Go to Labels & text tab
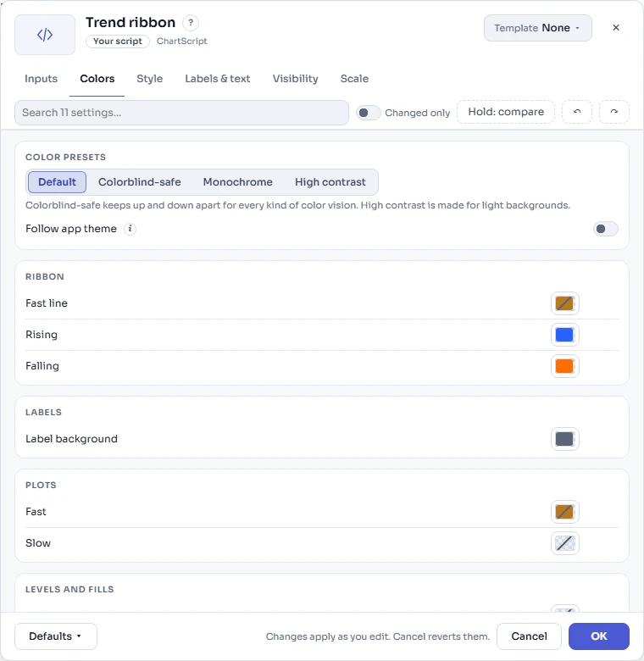 tap(218, 79)
